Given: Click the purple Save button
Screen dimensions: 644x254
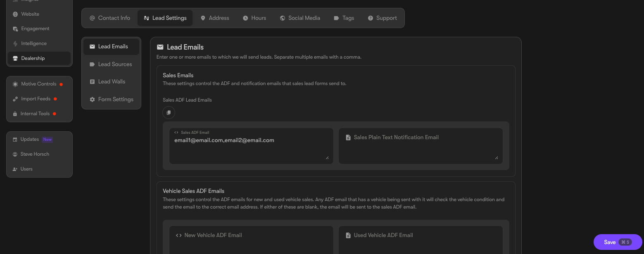Looking at the screenshot, I should click(618, 242).
